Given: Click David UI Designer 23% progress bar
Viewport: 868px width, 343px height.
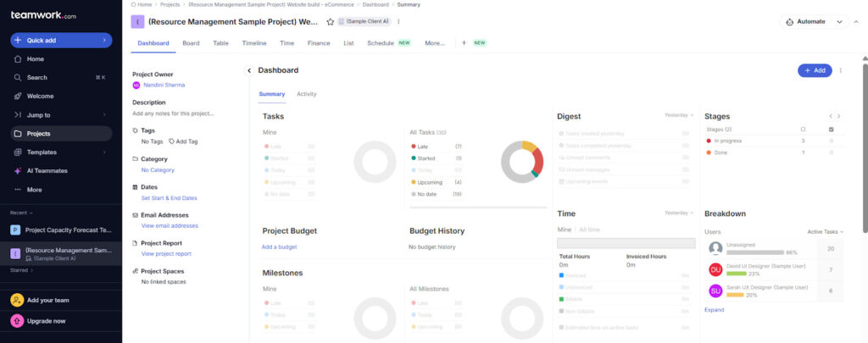Looking at the screenshot, I should click(737, 274).
